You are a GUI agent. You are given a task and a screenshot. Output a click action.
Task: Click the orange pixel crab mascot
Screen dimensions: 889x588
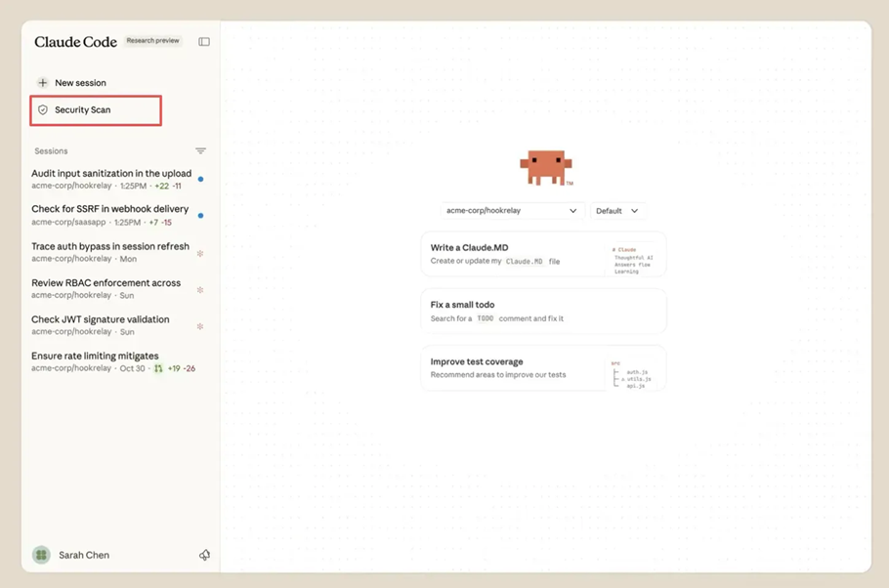click(x=545, y=168)
